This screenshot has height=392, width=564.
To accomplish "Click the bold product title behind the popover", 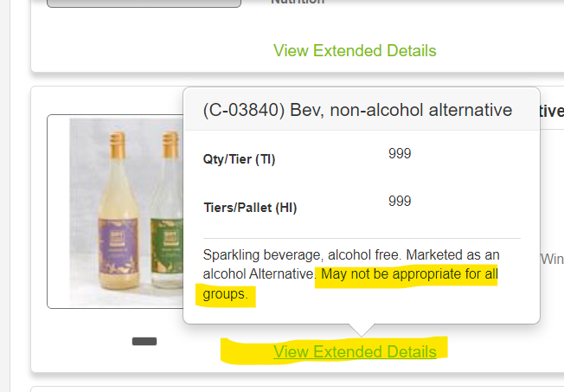I will (551, 111).
